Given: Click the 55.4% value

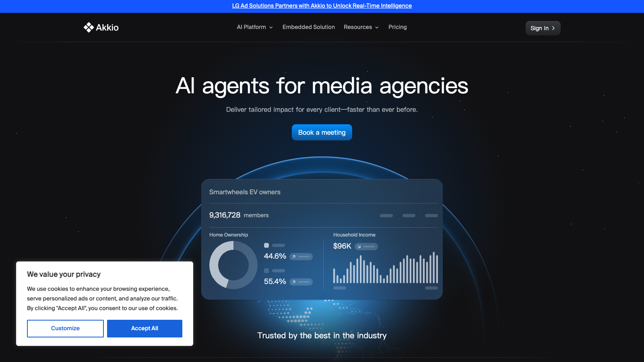Looking at the screenshot, I should click(x=275, y=282).
